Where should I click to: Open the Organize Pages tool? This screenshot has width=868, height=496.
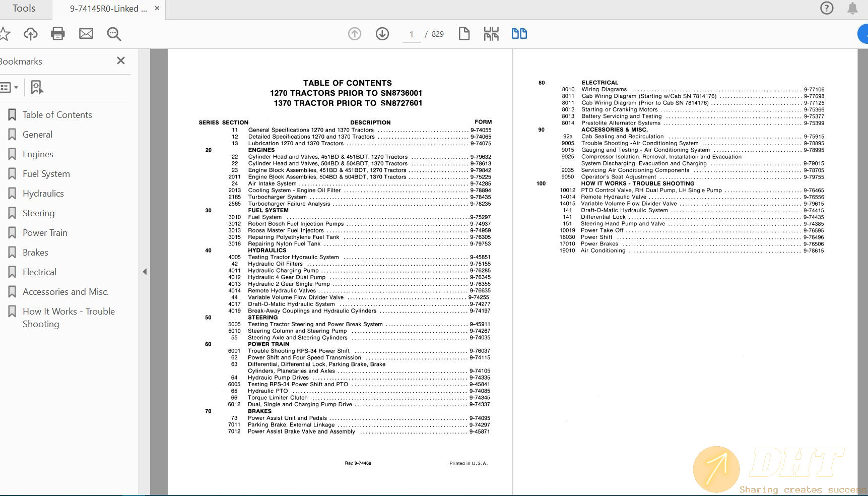click(491, 33)
